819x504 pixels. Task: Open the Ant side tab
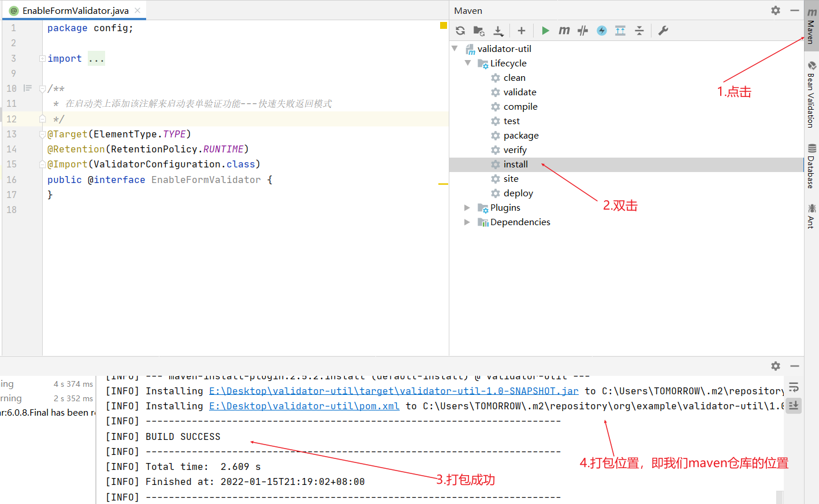click(811, 216)
